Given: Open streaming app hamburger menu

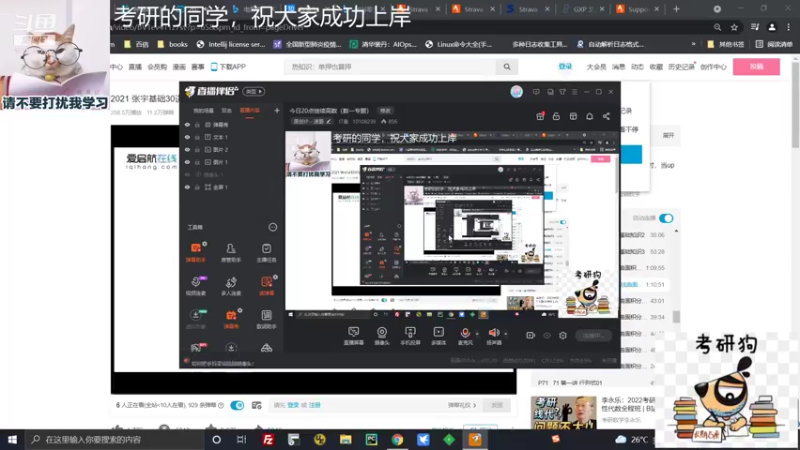Looking at the screenshot, I should tap(574, 92).
